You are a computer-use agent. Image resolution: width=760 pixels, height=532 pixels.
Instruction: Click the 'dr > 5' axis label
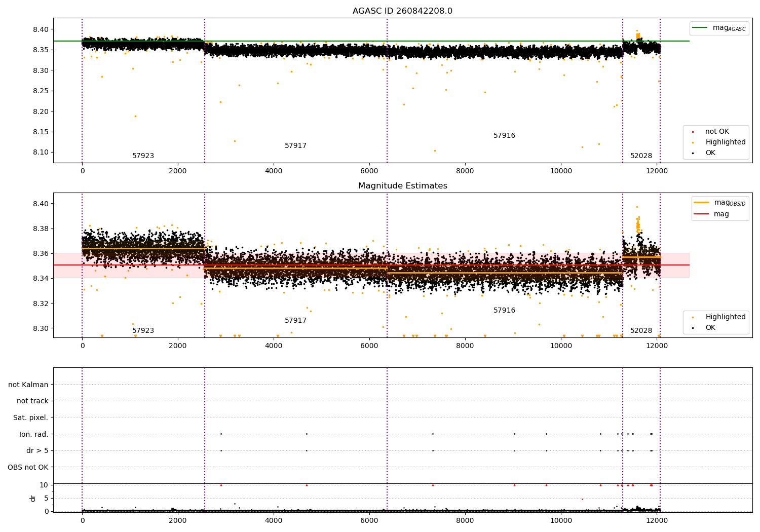37,451
